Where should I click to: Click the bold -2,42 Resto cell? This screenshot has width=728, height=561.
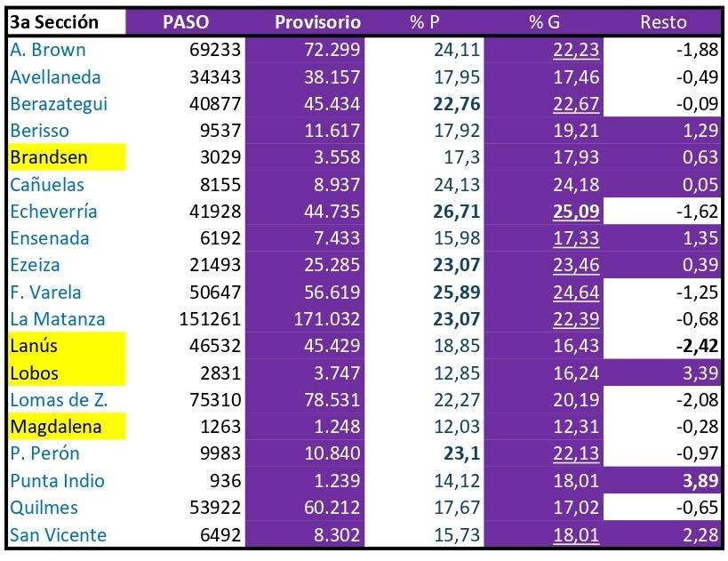pyautogui.click(x=695, y=346)
